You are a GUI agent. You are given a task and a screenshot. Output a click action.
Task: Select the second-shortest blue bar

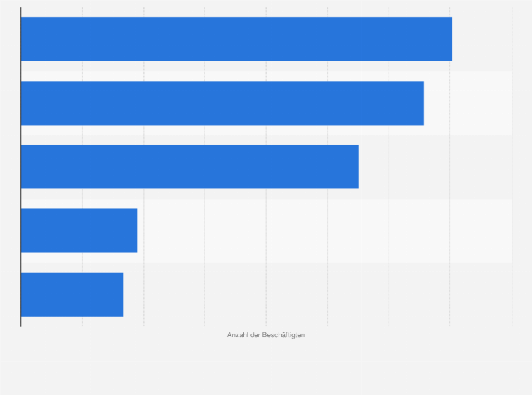click(79, 230)
